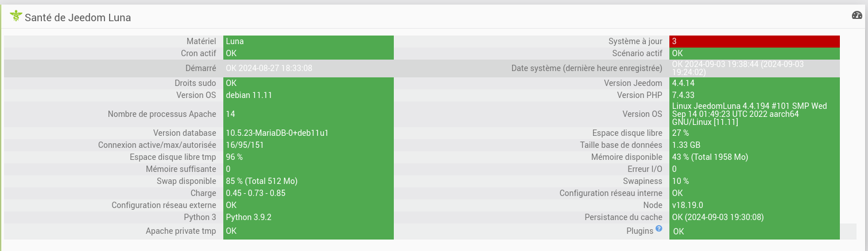Click the Version Jeedom 4.4.14 cell
868x251 pixels.
coord(754,83)
